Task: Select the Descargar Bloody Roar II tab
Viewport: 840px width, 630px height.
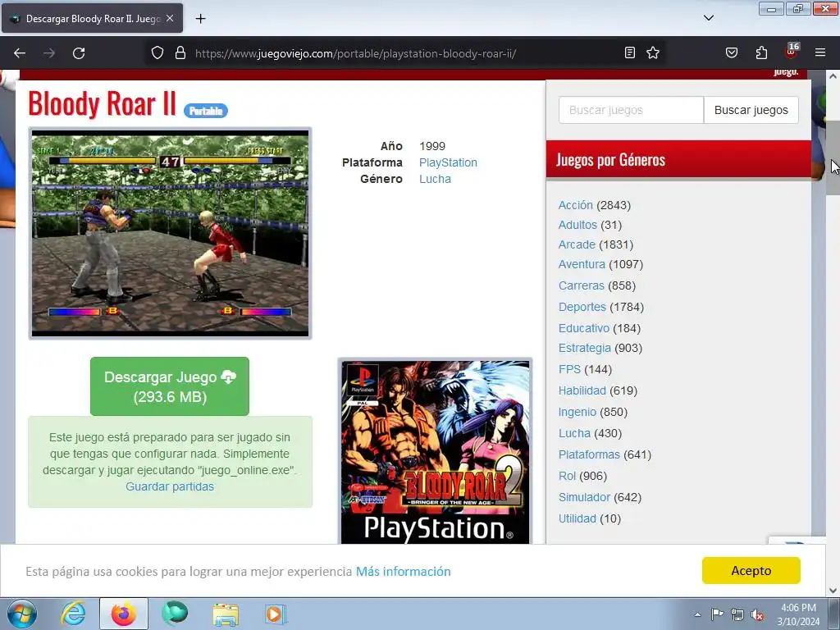Action: coord(92,19)
